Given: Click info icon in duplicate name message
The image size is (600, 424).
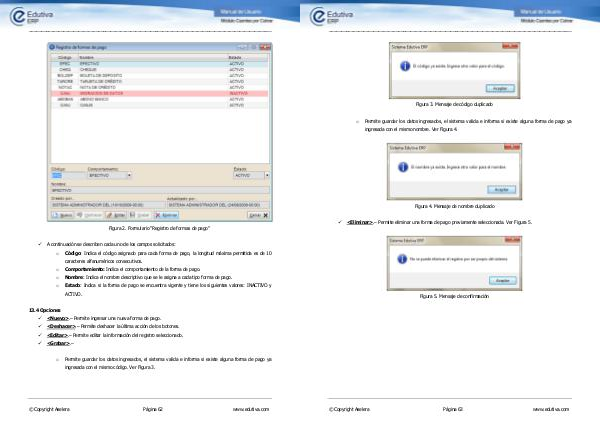Looking at the screenshot, I should tap(403, 167).
